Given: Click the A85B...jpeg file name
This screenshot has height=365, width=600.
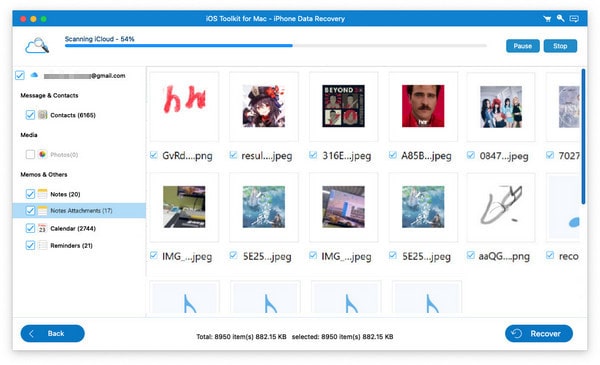Looking at the screenshot, I should point(426,156).
